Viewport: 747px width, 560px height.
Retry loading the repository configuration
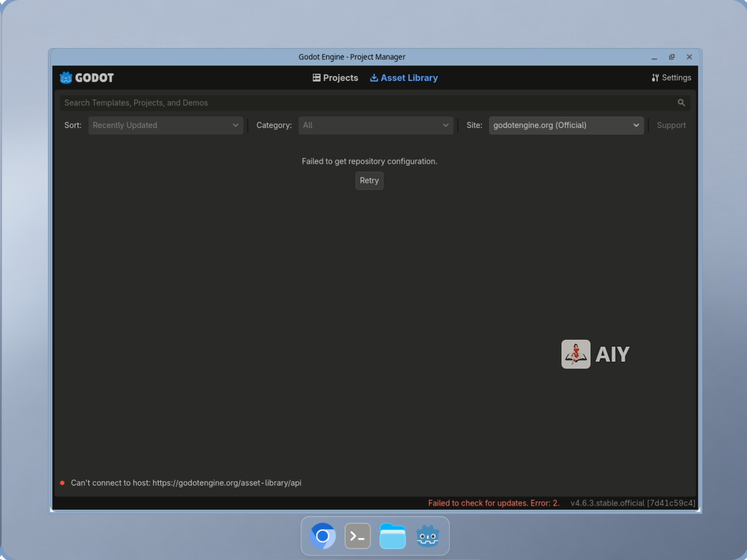369,181
